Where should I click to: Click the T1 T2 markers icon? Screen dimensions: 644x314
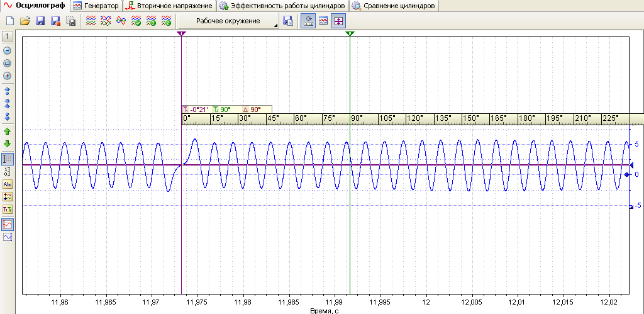pos(8,210)
